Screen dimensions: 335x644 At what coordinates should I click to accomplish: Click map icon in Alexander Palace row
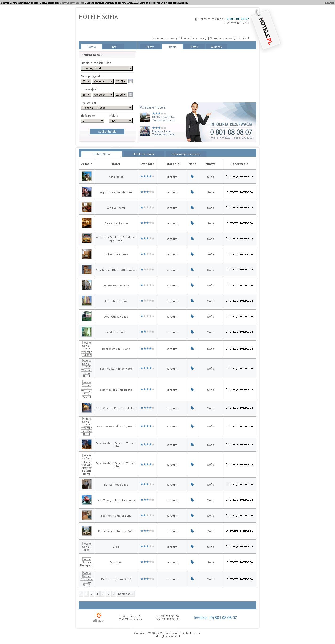[x=192, y=223]
